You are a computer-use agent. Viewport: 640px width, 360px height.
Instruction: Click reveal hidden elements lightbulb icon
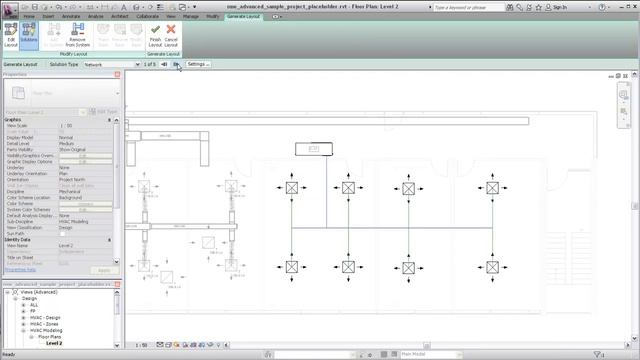point(218,345)
